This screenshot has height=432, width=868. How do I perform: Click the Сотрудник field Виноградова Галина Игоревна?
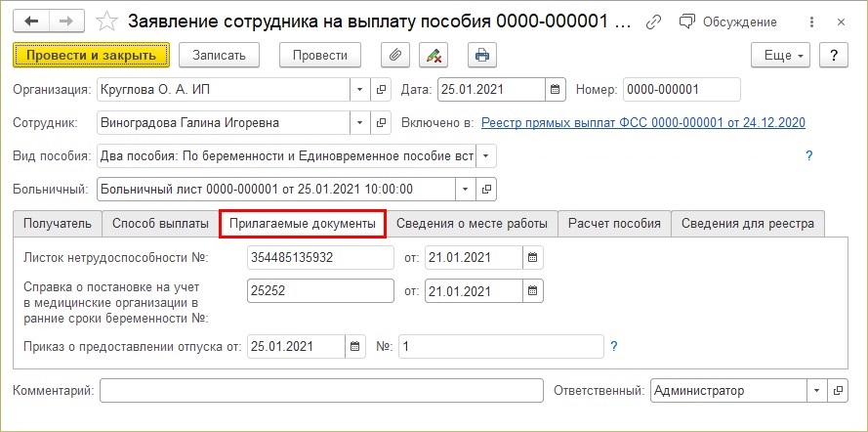(223, 123)
